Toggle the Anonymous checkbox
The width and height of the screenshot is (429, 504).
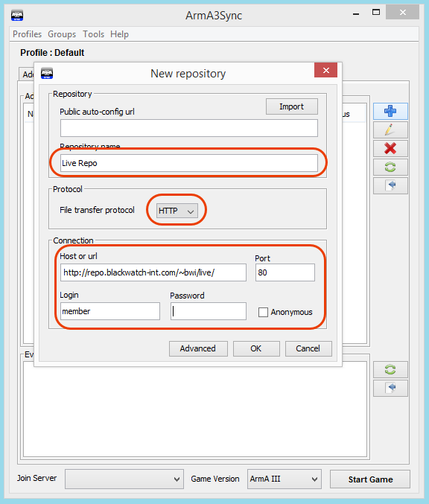coord(263,312)
